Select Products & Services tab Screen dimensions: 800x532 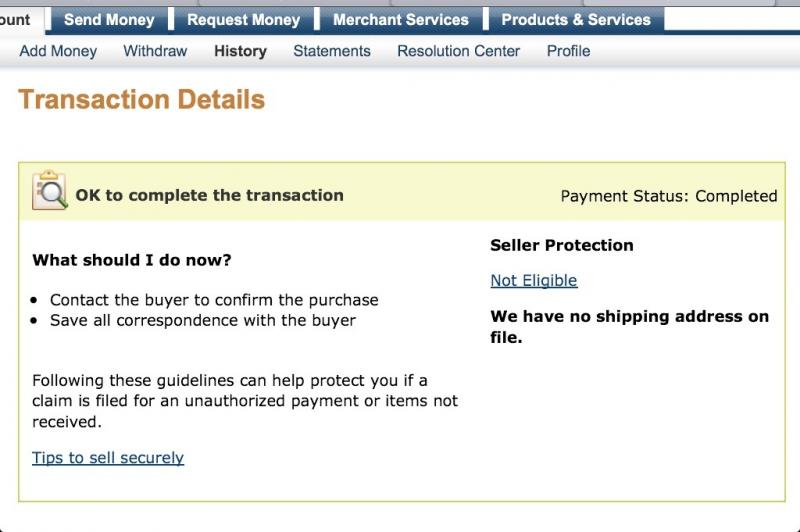pos(576,20)
